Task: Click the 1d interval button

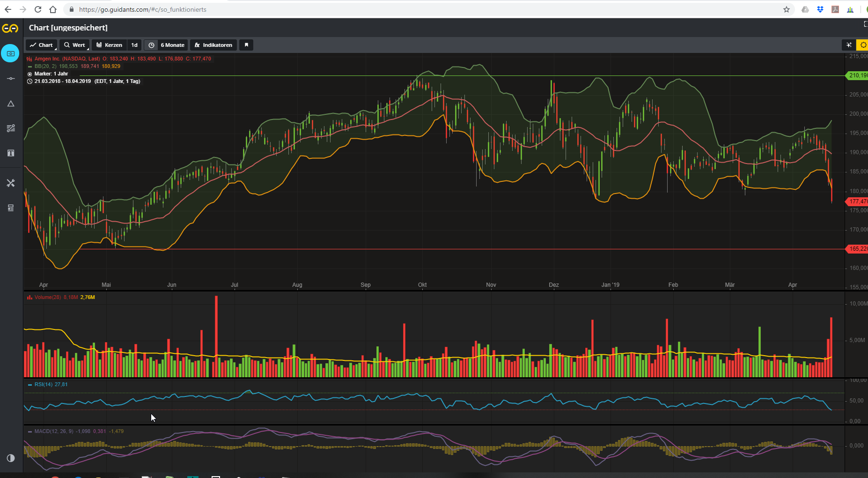Action: pos(134,45)
